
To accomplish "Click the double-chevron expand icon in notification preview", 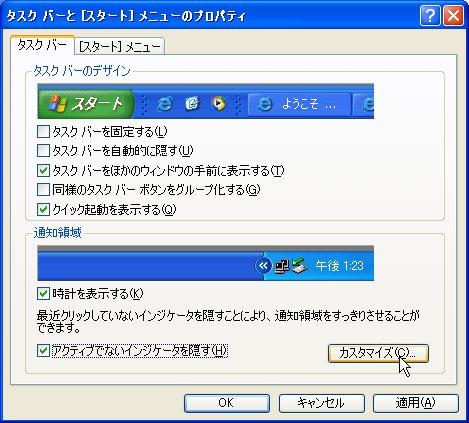I will pos(263,266).
